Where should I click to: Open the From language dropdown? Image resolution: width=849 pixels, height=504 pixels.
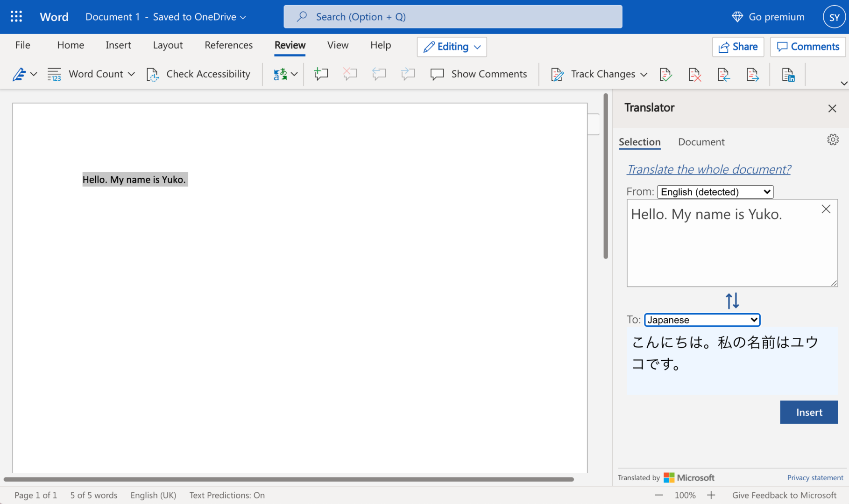[715, 192]
